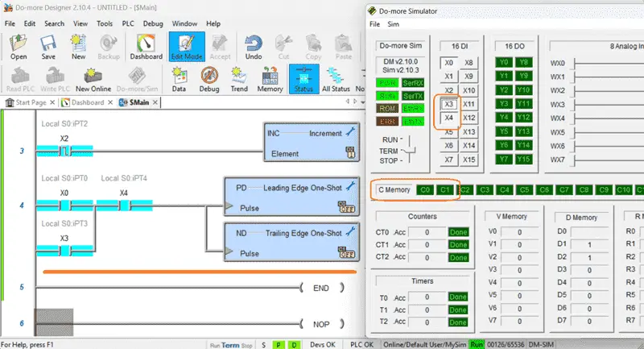Click CT0 Done indicator button

click(x=458, y=232)
